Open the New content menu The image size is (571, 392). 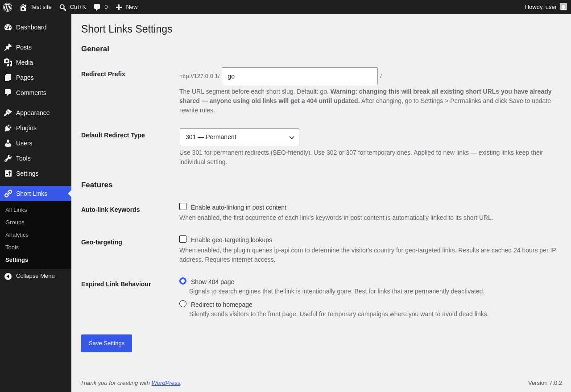tap(127, 7)
